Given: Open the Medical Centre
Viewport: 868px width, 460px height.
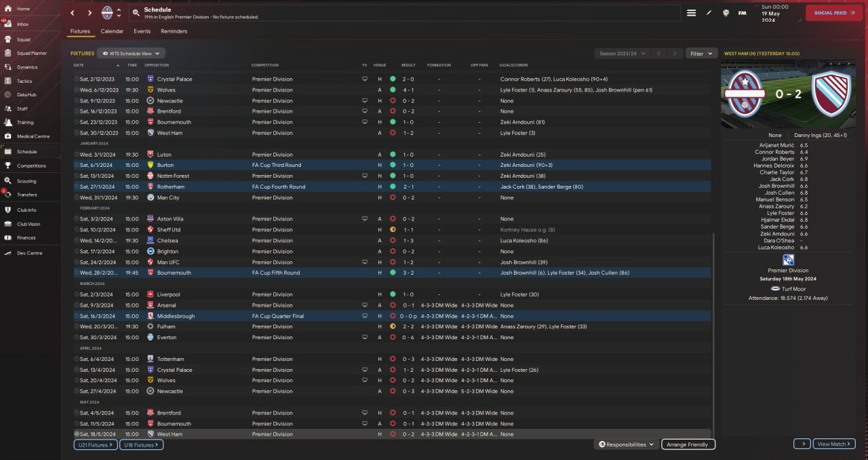Looking at the screenshot, I should coord(33,136).
